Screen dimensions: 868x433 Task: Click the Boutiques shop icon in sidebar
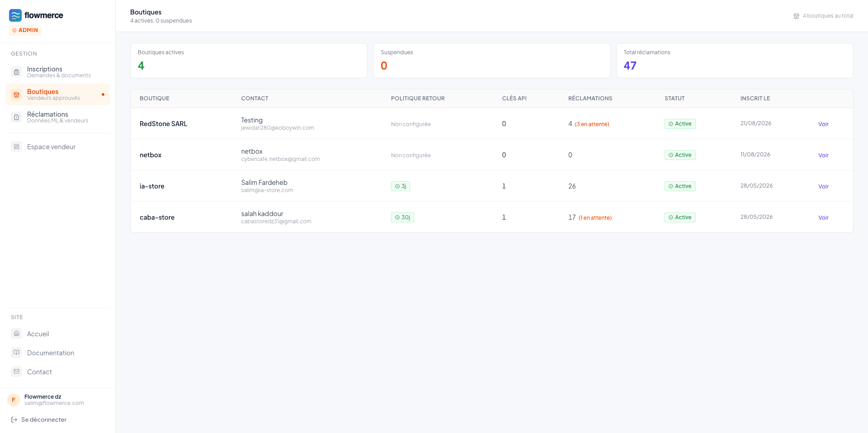(x=16, y=94)
